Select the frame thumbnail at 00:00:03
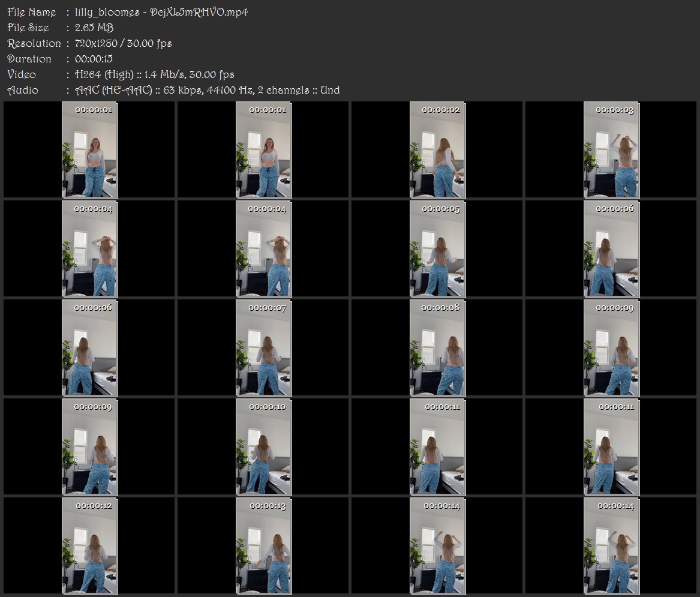This screenshot has width=700, height=597. (612, 149)
